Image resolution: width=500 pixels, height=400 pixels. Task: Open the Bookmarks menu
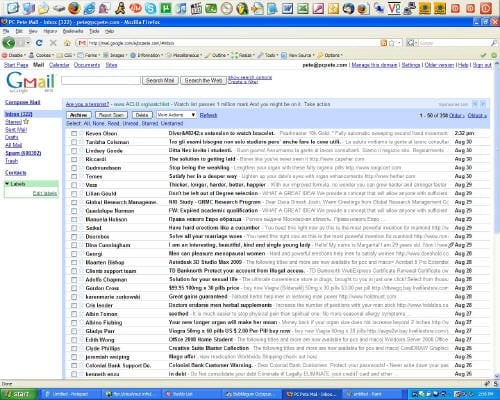[73, 31]
